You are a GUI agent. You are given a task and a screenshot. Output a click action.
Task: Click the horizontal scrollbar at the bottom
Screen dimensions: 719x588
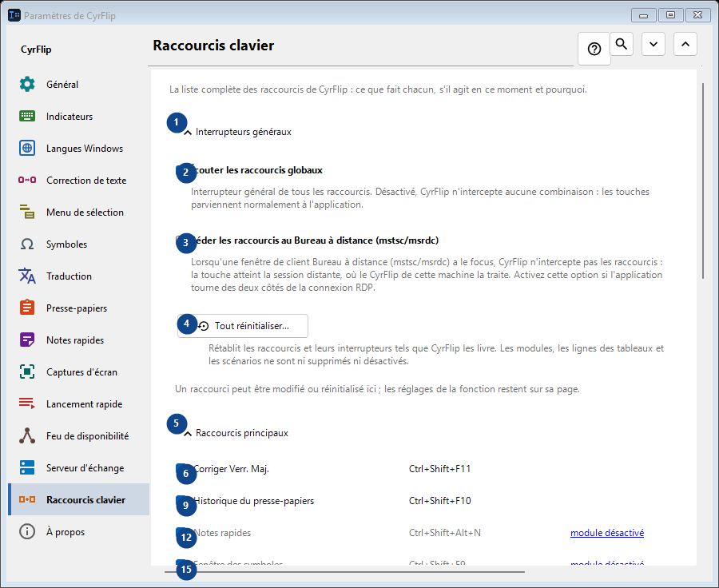coord(345,572)
